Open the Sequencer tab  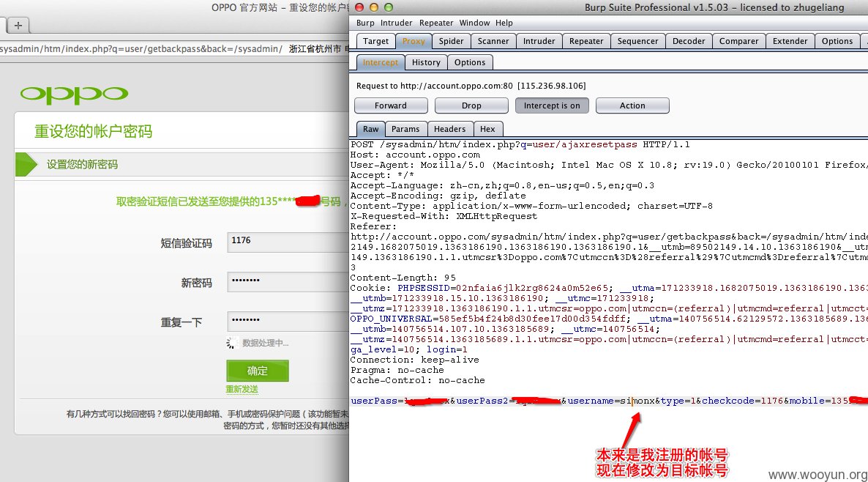tap(637, 41)
